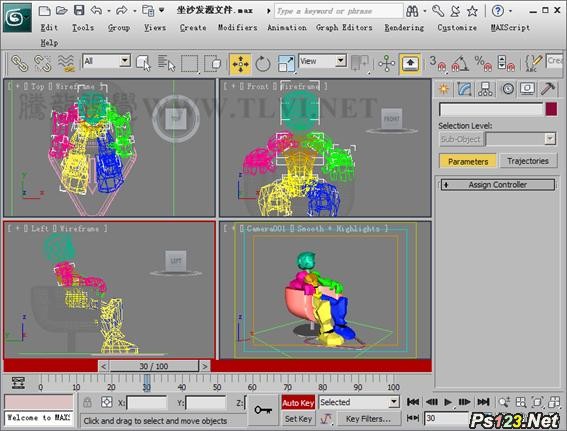The image size is (567, 431).
Task: Click the Parameters button
Action: point(468,161)
